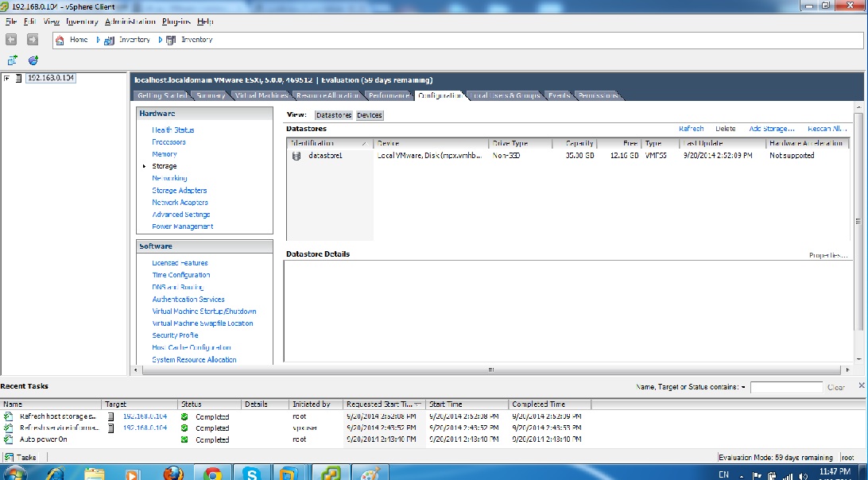Expand the 192.168.0.104 tree node
The image size is (868, 480).
point(6,78)
